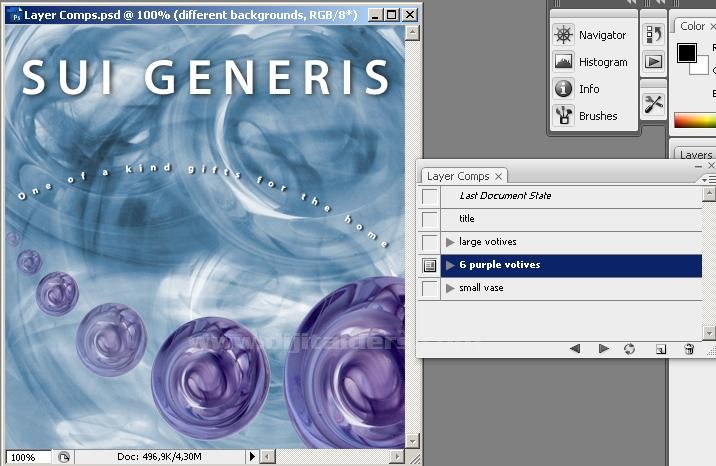Maximize the Layer Comps.psd document window
The width and height of the screenshot is (716, 466).
tap(392, 15)
